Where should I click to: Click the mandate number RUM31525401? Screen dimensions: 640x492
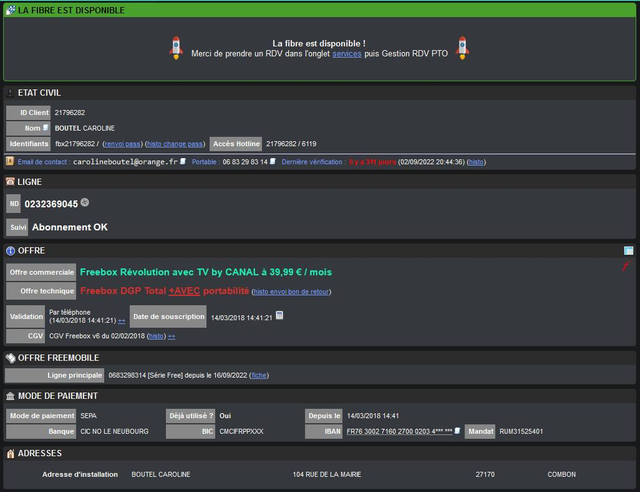521,432
